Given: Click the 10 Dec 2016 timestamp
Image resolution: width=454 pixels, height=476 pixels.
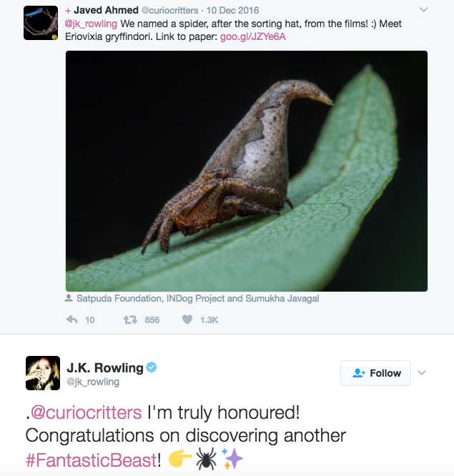Looking at the screenshot, I should pyautogui.click(x=232, y=10).
